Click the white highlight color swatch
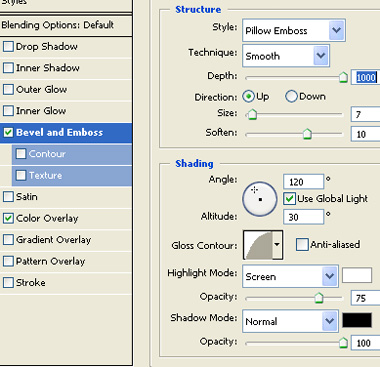The image size is (380, 367). (x=357, y=275)
